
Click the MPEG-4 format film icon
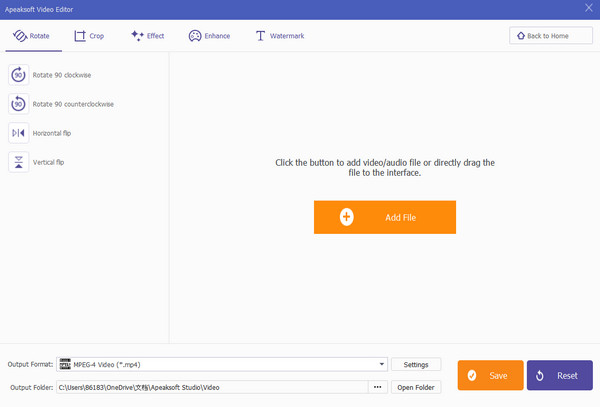click(65, 364)
